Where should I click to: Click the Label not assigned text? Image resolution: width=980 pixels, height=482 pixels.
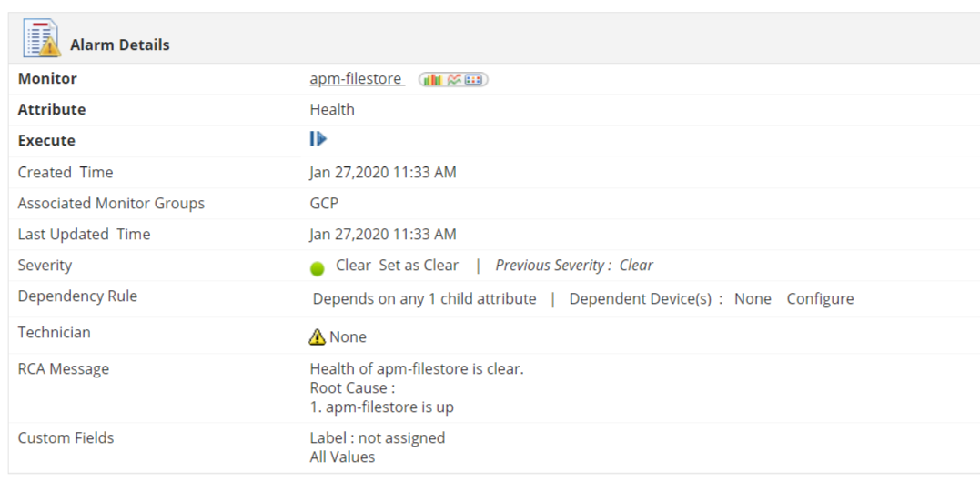[x=378, y=437]
